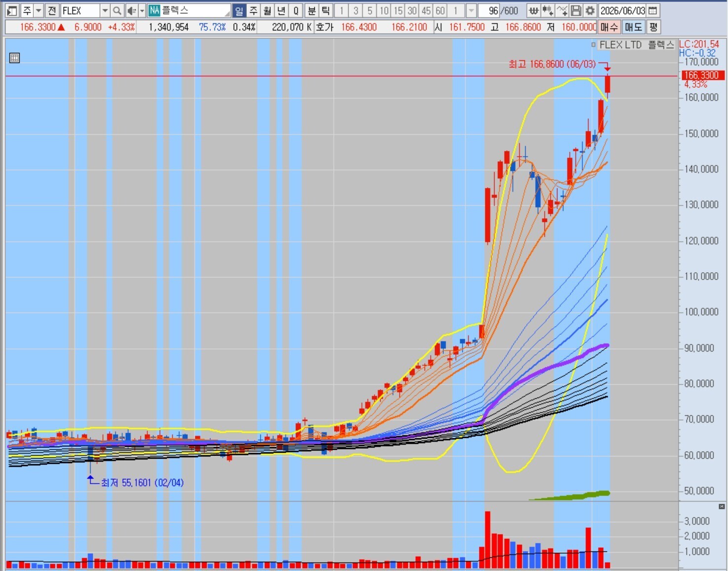Select the 30 interval button
728x571 pixels.
point(412,10)
